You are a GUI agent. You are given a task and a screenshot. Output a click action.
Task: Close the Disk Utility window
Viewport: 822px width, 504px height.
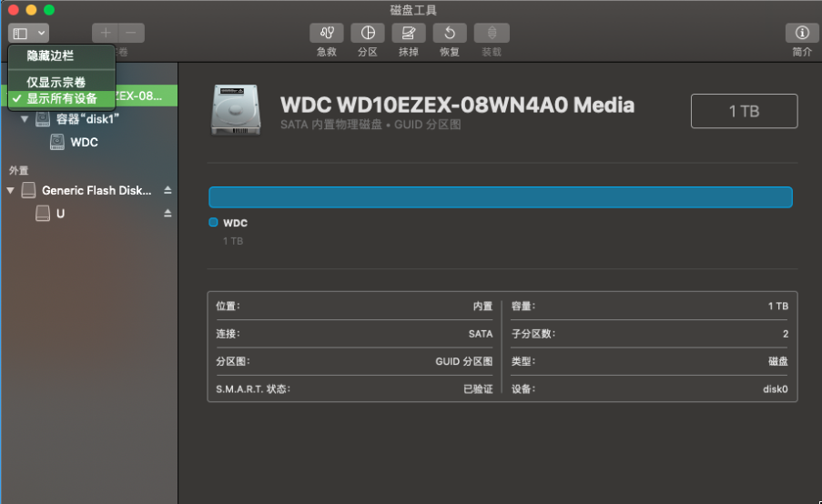pos(14,9)
